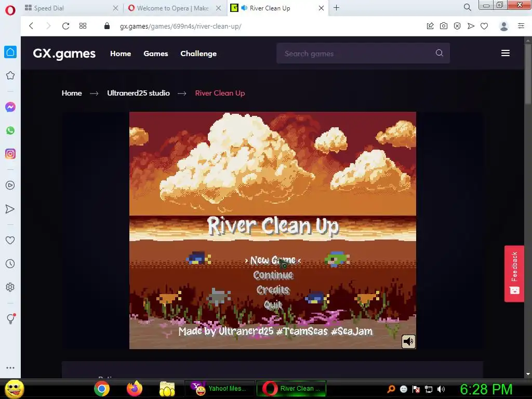Open the Feedback side button
Screen dimensions: 532x399
514,273
